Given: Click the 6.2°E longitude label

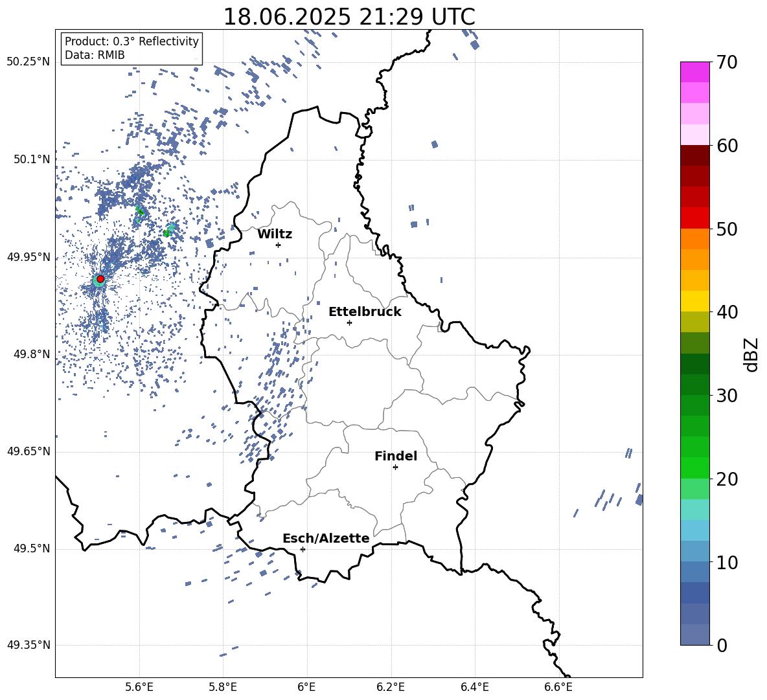Looking at the screenshot, I should 391,687.
